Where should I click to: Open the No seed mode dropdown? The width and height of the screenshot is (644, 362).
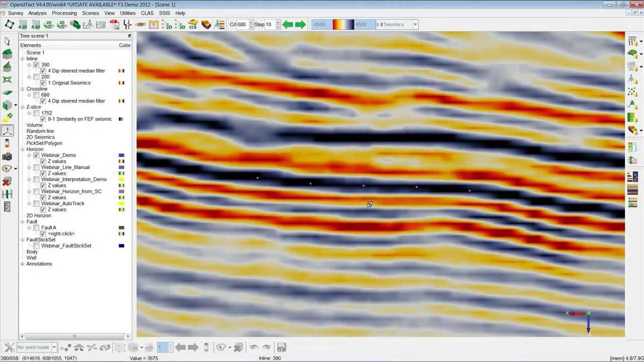coord(37,347)
